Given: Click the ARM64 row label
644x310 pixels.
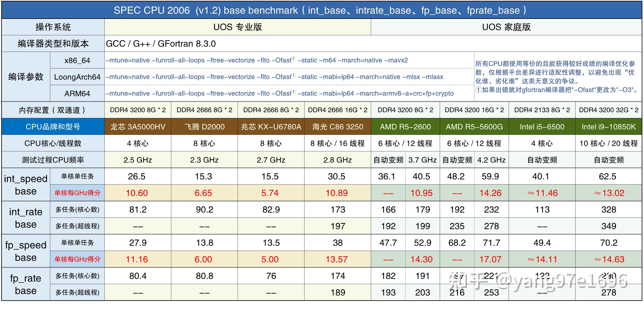Looking at the screenshot, I should 77,94.
